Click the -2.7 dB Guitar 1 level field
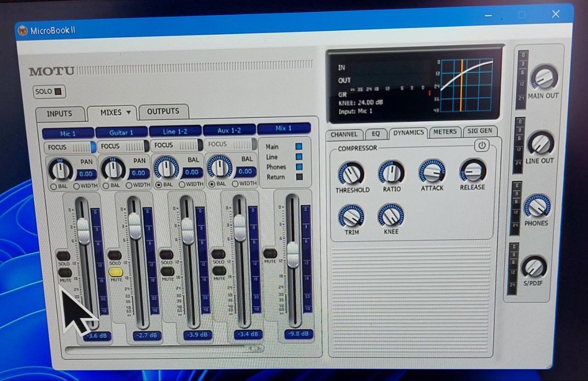This screenshot has width=588, height=381. tap(147, 336)
